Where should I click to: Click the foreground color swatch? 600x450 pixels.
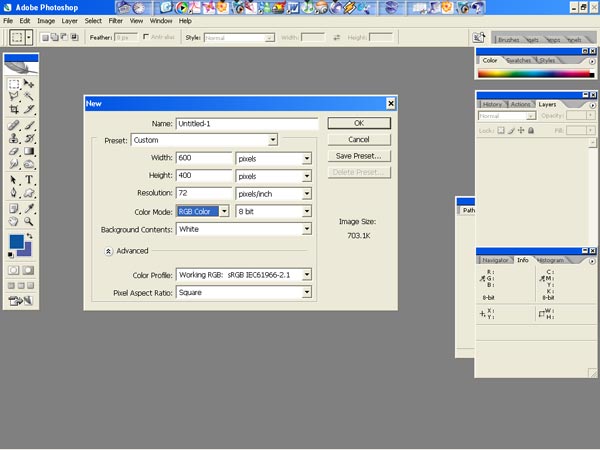tap(16, 243)
